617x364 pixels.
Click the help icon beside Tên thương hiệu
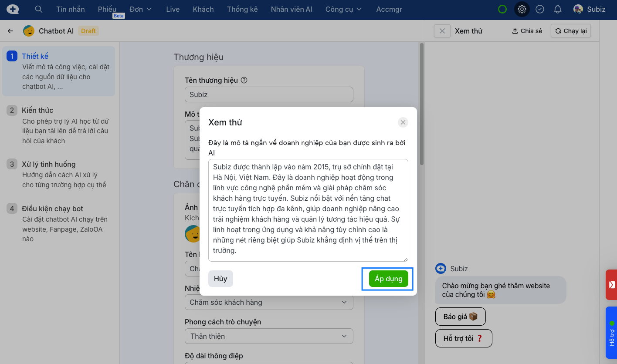pos(244,80)
